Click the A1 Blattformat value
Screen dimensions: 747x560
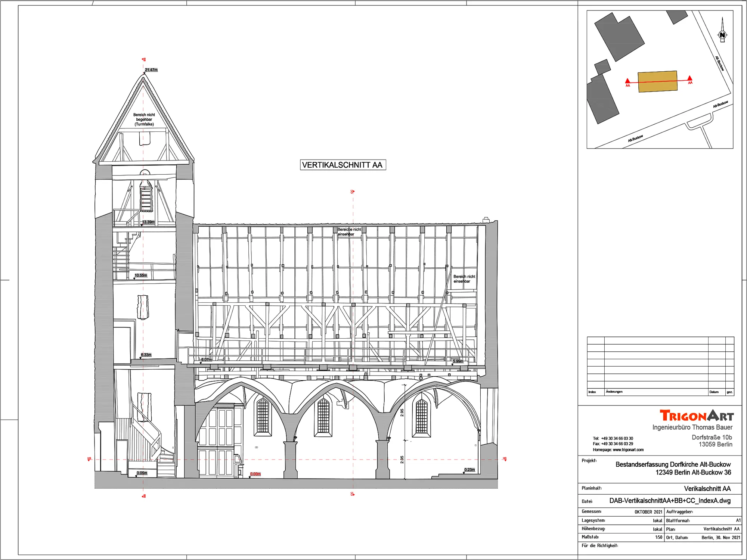pyautogui.click(x=738, y=520)
